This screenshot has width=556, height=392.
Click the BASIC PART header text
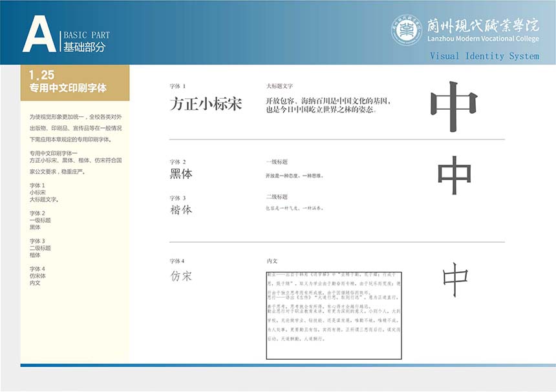(x=86, y=35)
